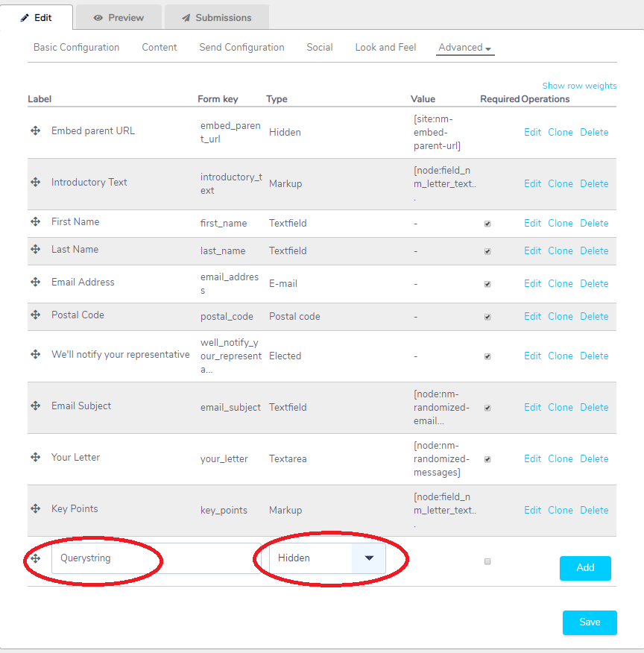This screenshot has width=644, height=653.
Task: Click the Textarea type cell for Your Letter
Action: (288, 459)
